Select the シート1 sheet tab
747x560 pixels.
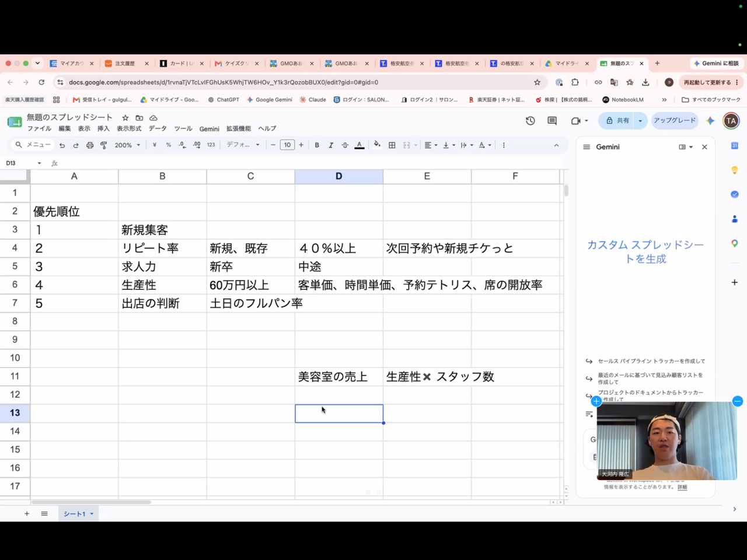pyautogui.click(x=78, y=514)
